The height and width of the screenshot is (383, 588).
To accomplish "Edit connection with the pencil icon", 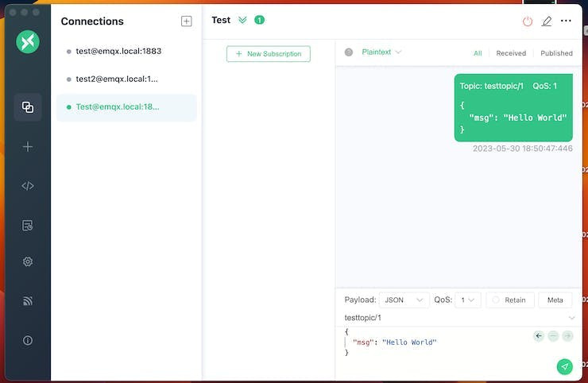I will 547,21.
